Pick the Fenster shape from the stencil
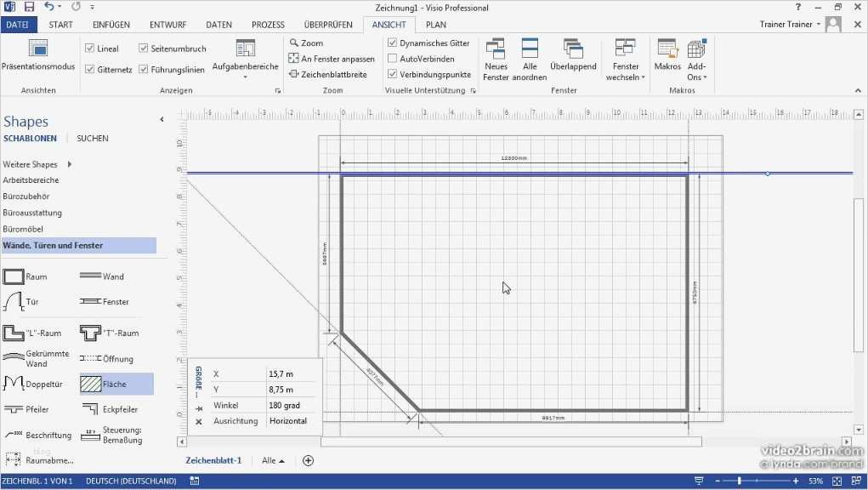 click(x=104, y=302)
